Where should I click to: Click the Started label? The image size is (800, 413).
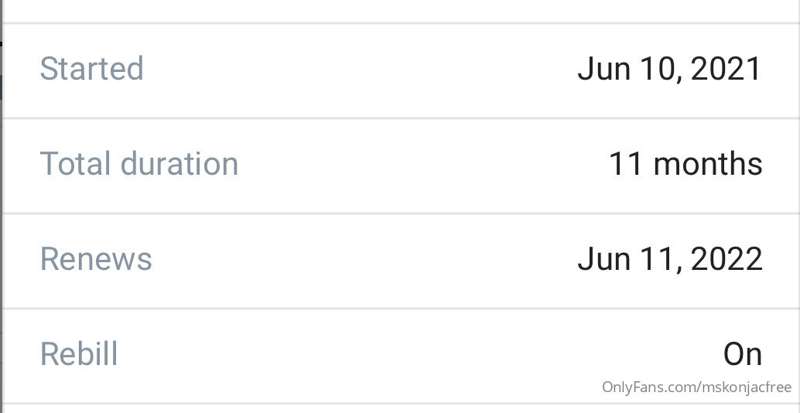92,69
